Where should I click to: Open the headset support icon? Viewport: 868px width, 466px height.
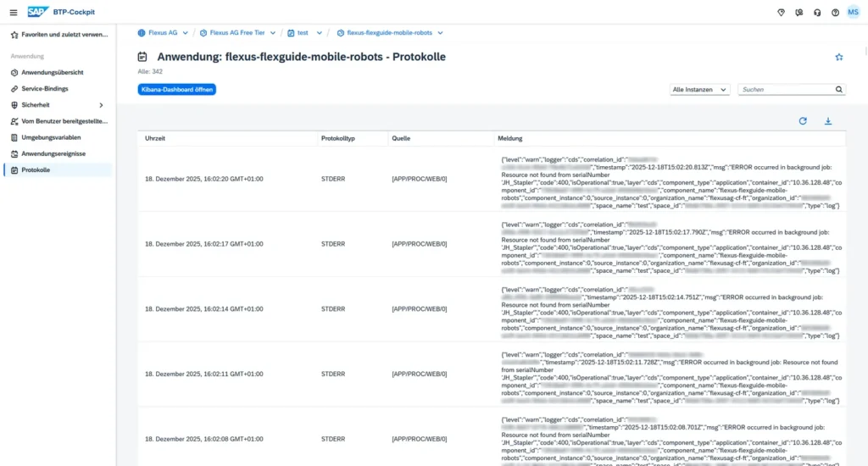click(x=816, y=12)
